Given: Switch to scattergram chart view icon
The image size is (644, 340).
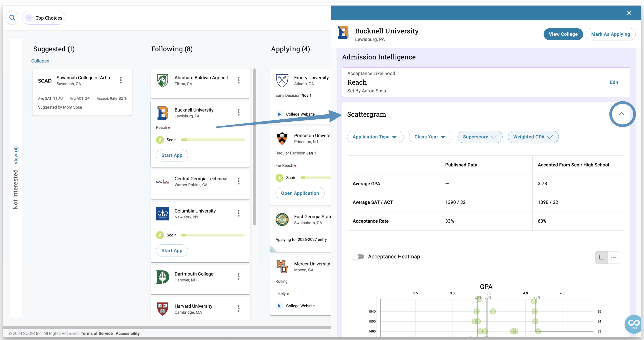Looking at the screenshot, I should [602, 257].
